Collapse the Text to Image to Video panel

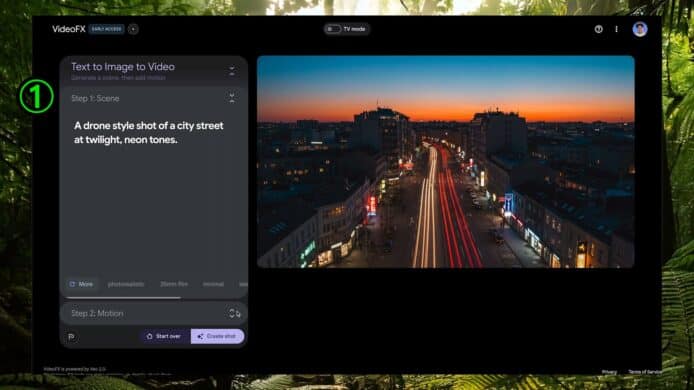point(232,71)
